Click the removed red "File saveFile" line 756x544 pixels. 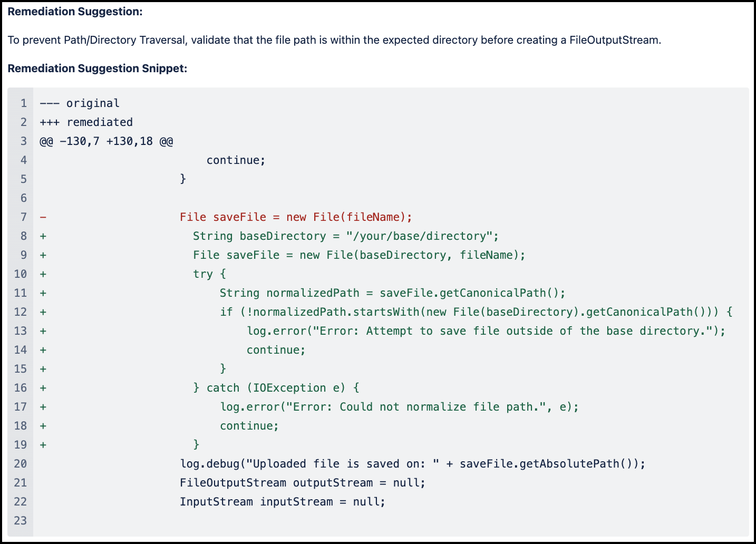click(296, 217)
